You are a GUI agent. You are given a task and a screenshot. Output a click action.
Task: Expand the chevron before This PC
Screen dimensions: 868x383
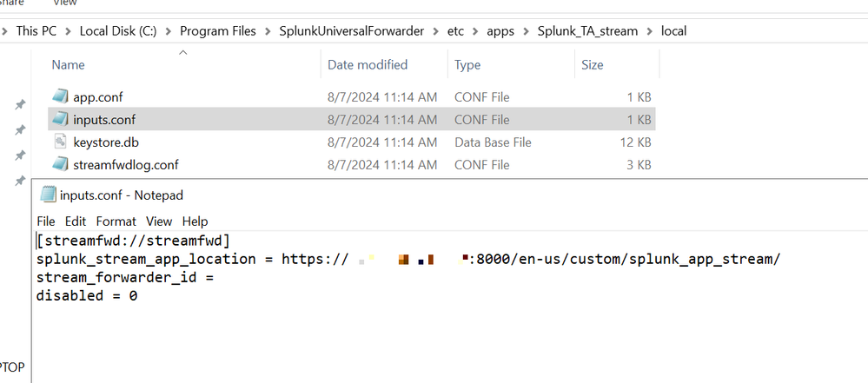(4, 31)
